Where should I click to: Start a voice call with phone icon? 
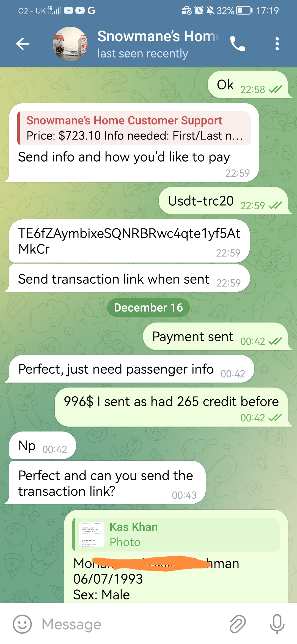(x=237, y=44)
